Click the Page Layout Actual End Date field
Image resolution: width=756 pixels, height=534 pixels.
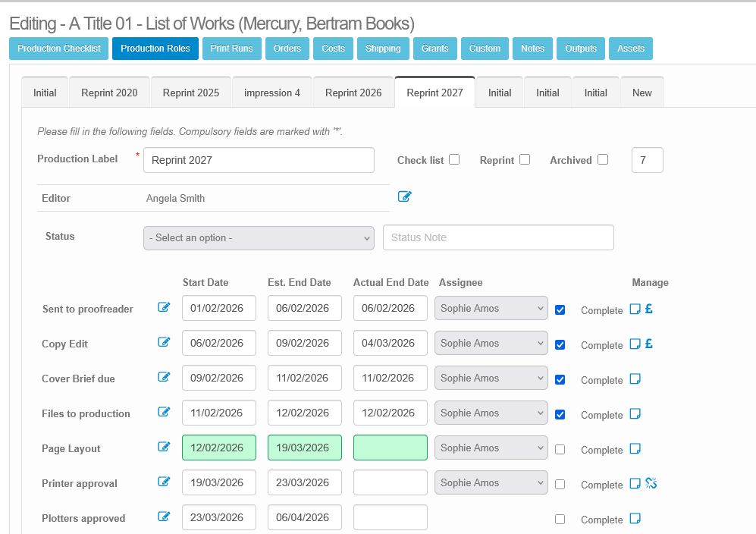390,448
